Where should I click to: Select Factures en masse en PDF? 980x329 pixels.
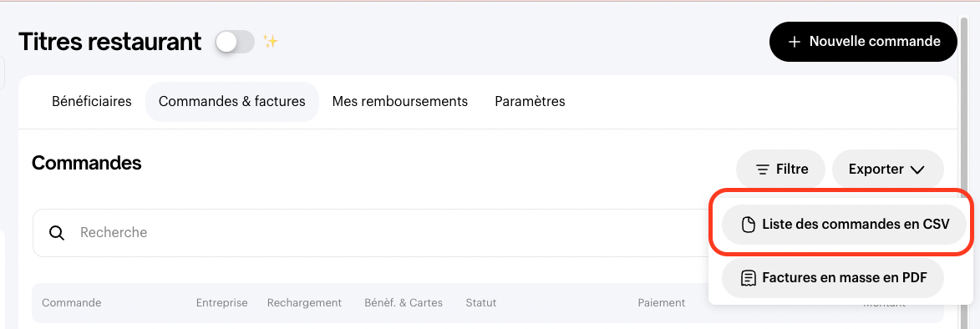pyautogui.click(x=832, y=278)
